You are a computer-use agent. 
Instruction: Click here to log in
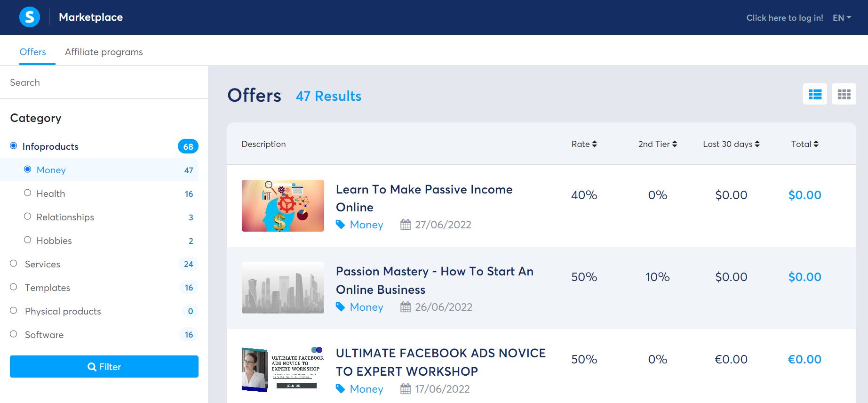785,17
